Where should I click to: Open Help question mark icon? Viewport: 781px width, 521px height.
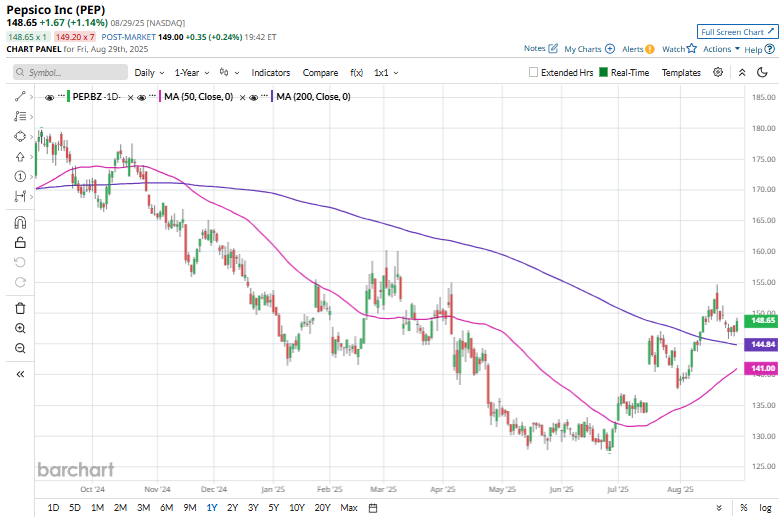coord(770,49)
